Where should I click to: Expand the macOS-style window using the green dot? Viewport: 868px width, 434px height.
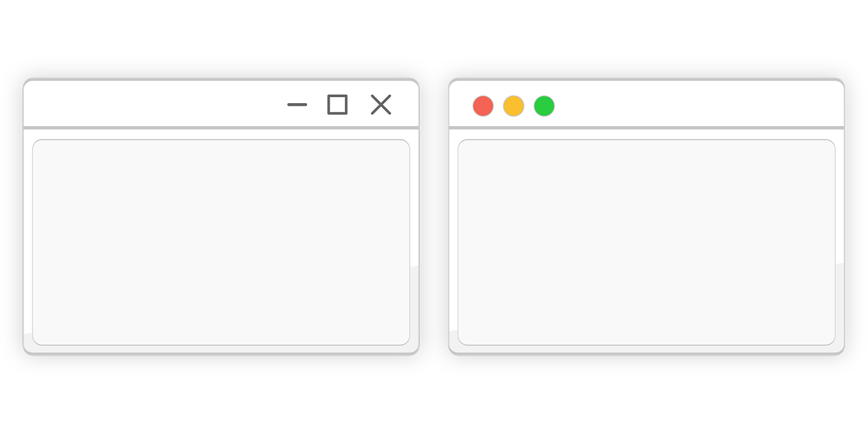coord(544,106)
